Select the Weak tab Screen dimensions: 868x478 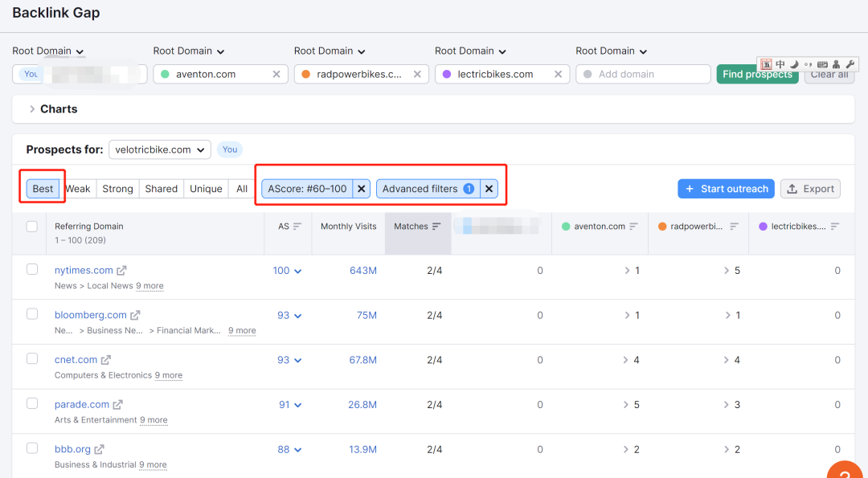point(77,189)
